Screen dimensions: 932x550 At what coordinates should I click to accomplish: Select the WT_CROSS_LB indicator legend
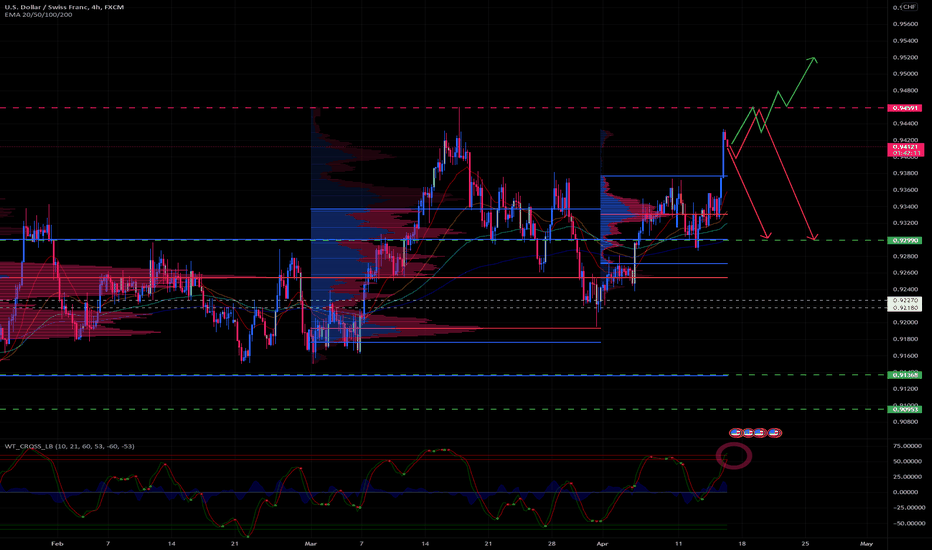(x=70, y=446)
